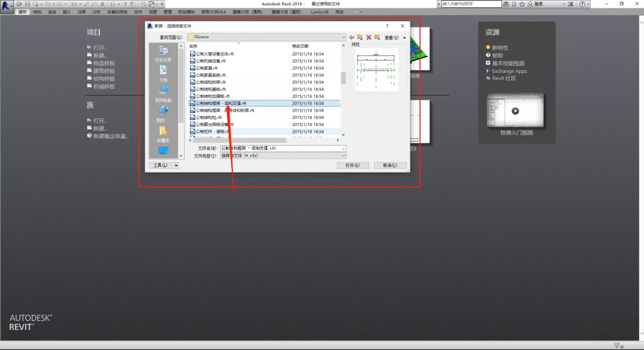Click the Subscription Center satellite icon

[514, 4]
